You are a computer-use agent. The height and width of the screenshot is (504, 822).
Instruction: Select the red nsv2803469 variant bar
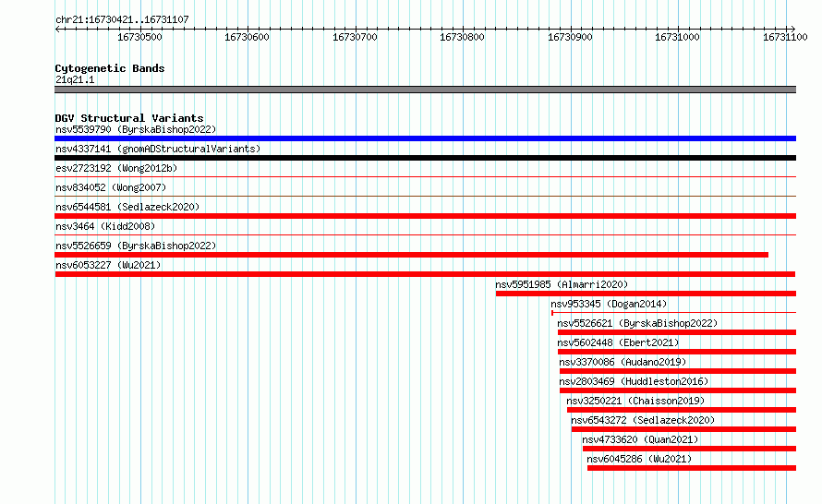(x=678, y=390)
